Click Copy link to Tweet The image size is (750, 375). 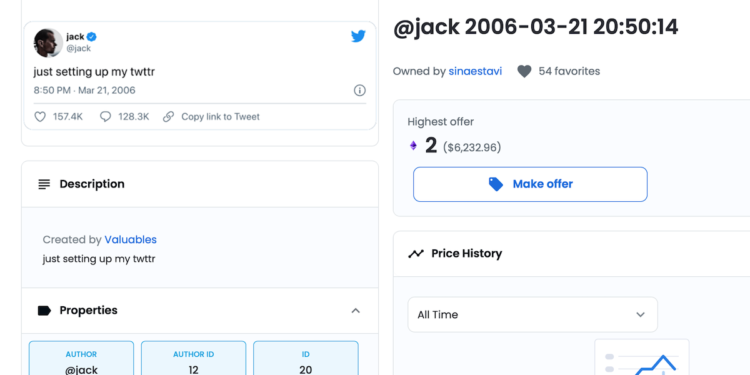coord(220,117)
